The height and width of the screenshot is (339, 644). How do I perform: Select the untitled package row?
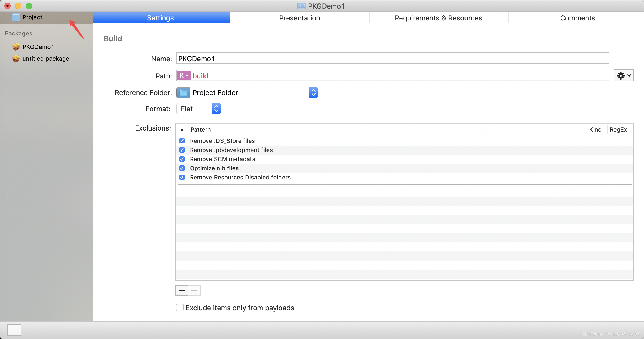coord(46,59)
